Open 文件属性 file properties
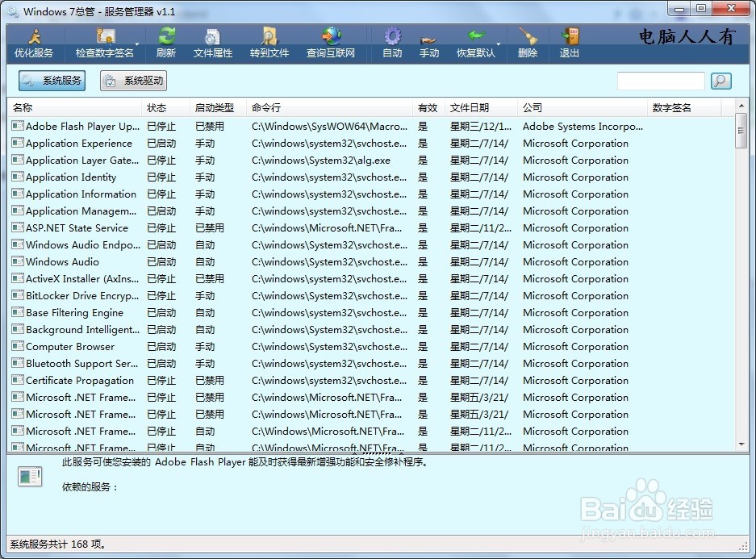The height and width of the screenshot is (559, 756). click(x=213, y=44)
